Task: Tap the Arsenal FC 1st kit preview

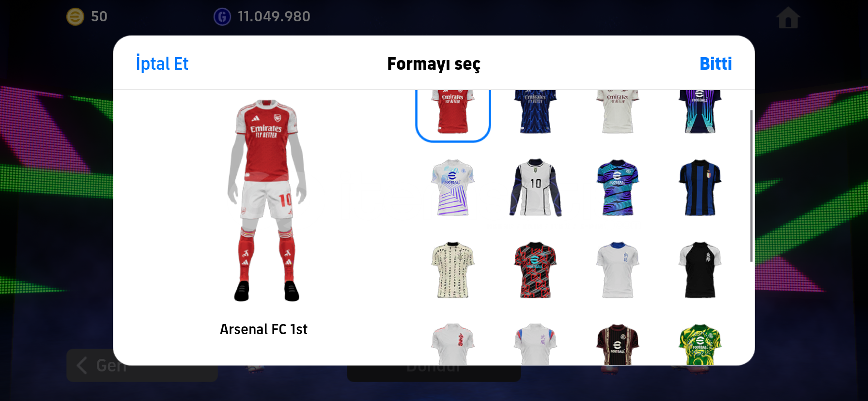Action: [x=267, y=200]
